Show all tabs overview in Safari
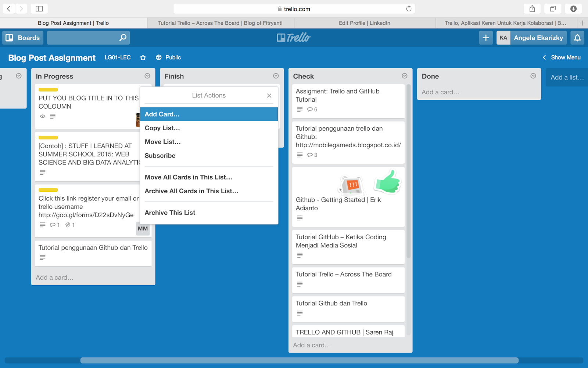The image size is (588, 368). point(553,9)
